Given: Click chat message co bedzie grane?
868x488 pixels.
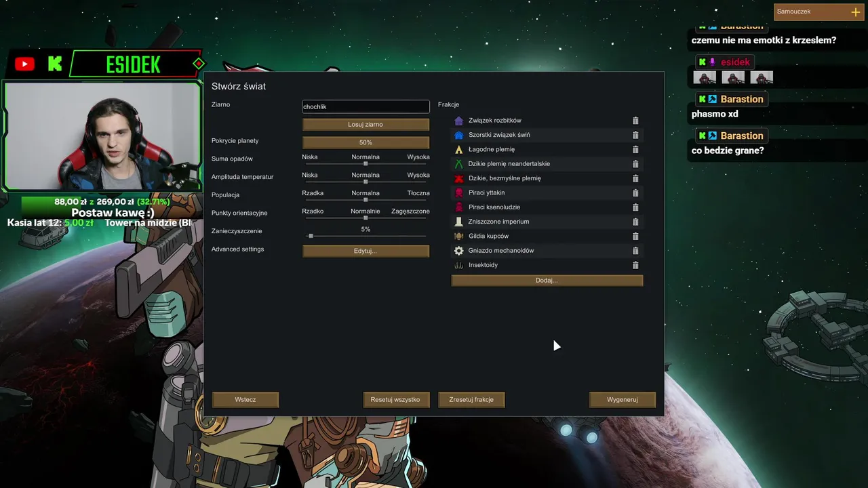Looking at the screenshot, I should tap(728, 150).
